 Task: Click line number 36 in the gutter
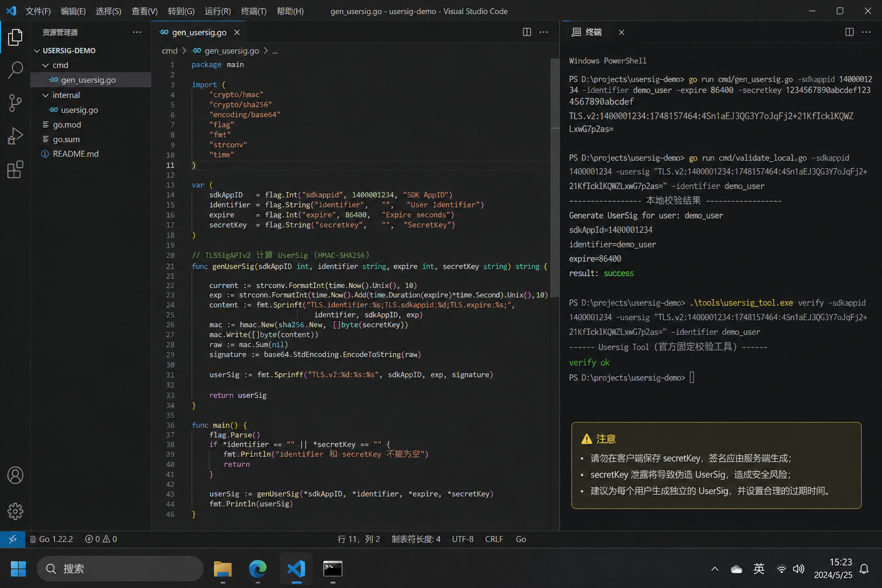pos(170,425)
